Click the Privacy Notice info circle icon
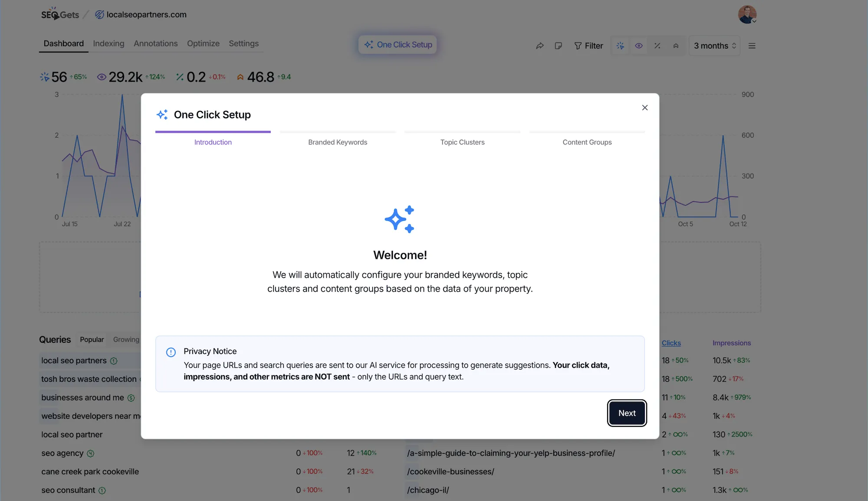 point(171,352)
